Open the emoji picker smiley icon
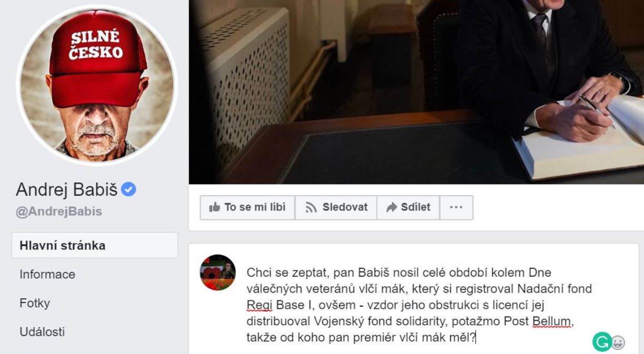Image resolution: width=644 pixels, height=354 pixels. 618,343
